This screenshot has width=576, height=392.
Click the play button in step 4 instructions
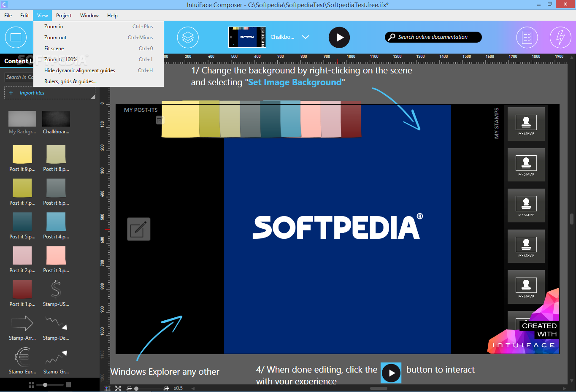[x=391, y=373]
